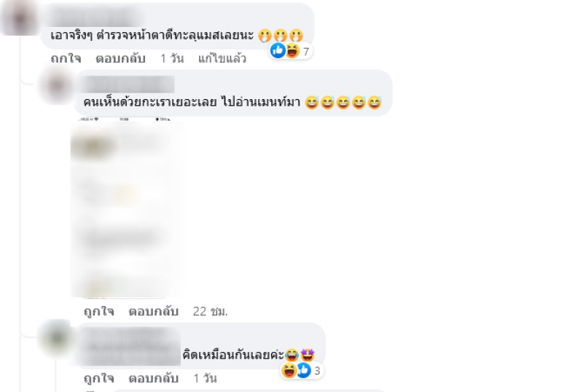Reply to the คิดเหมือนกันเลยค่ะ comment via ตอบกลับ

(x=154, y=378)
